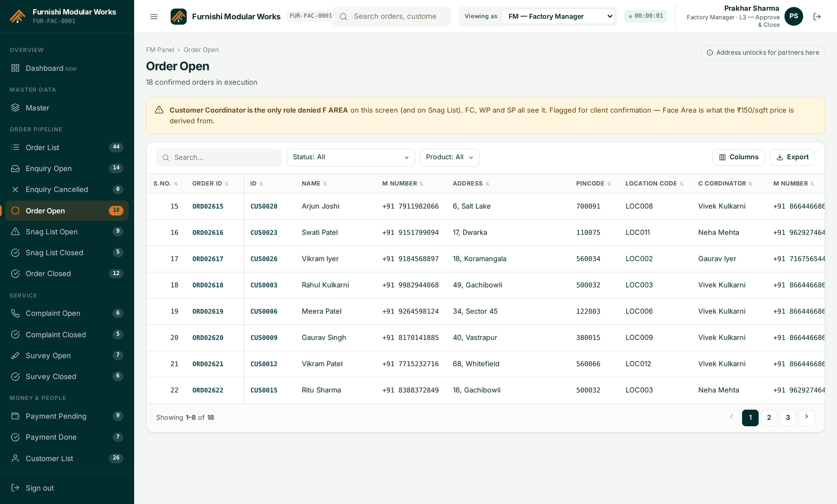The height and width of the screenshot is (504, 837).
Task: Go to next page arrow
Action: click(806, 418)
